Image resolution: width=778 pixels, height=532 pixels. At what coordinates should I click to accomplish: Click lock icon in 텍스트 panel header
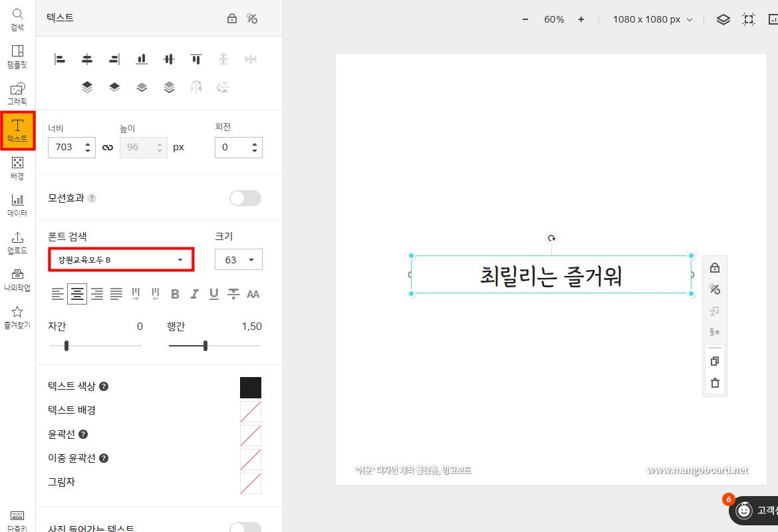[x=231, y=19]
